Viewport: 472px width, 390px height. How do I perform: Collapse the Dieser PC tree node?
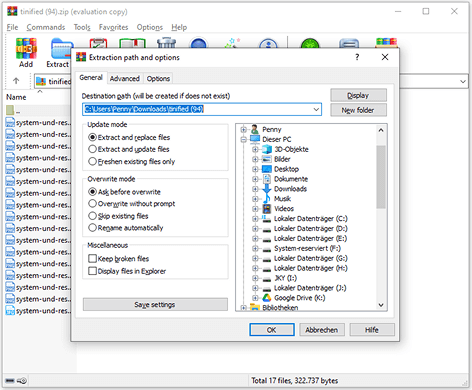coord(244,139)
